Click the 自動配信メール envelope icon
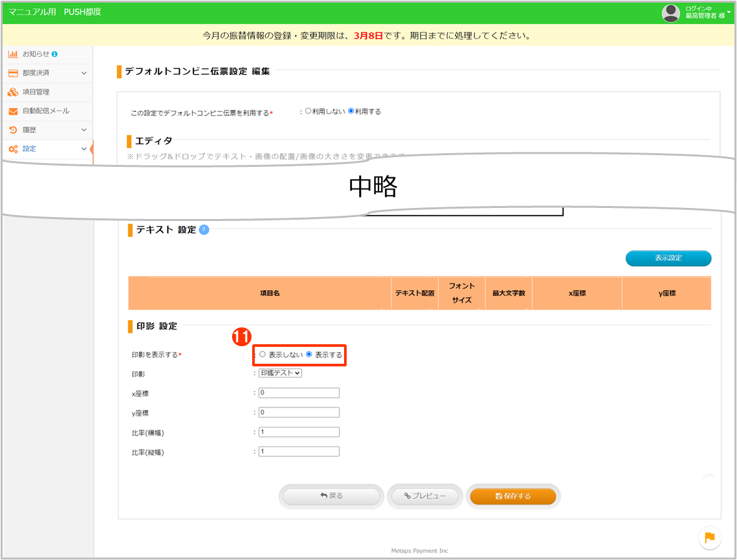 pyautogui.click(x=13, y=111)
